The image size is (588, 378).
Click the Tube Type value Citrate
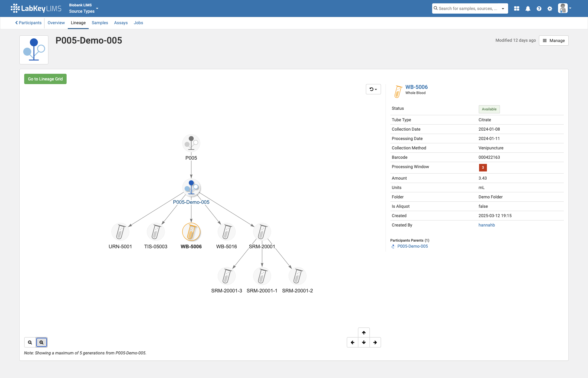[x=485, y=120]
